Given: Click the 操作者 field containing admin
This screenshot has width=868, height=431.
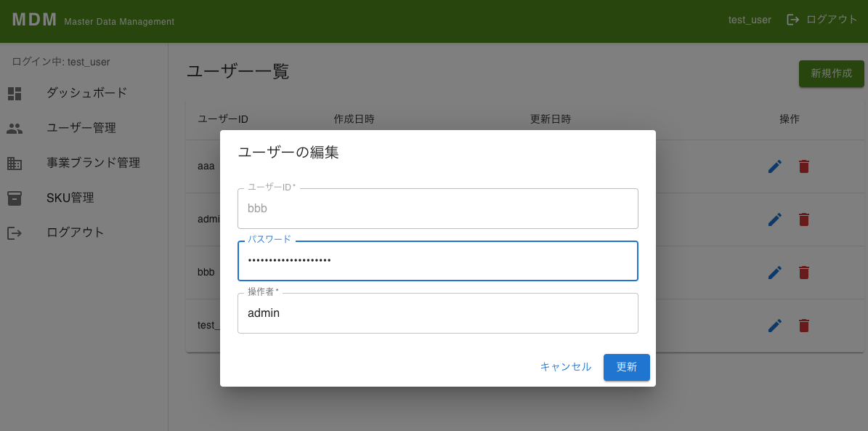Looking at the screenshot, I should coord(438,313).
